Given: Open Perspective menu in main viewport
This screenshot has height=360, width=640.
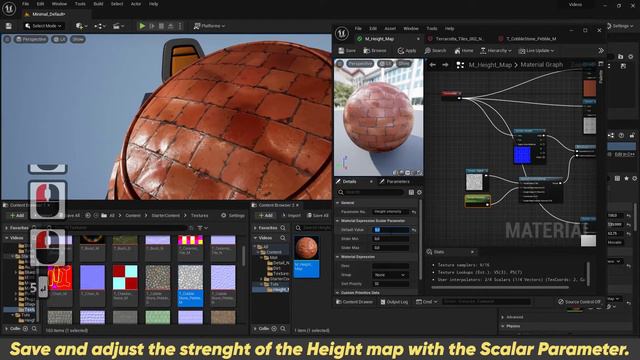Looking at the screenshot, I should (31, 40).
